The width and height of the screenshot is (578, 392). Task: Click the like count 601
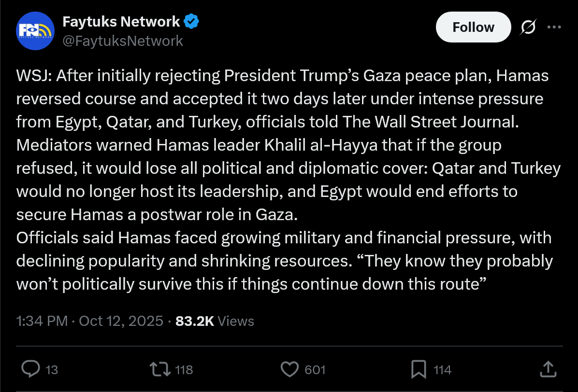(x=315, y=370)
